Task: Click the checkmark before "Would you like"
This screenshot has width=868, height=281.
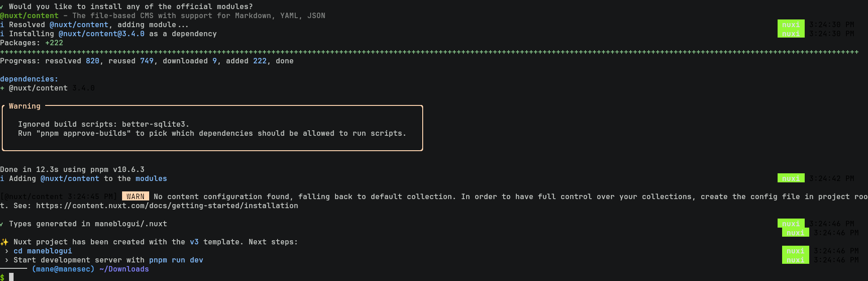Action: click(2, 7)
